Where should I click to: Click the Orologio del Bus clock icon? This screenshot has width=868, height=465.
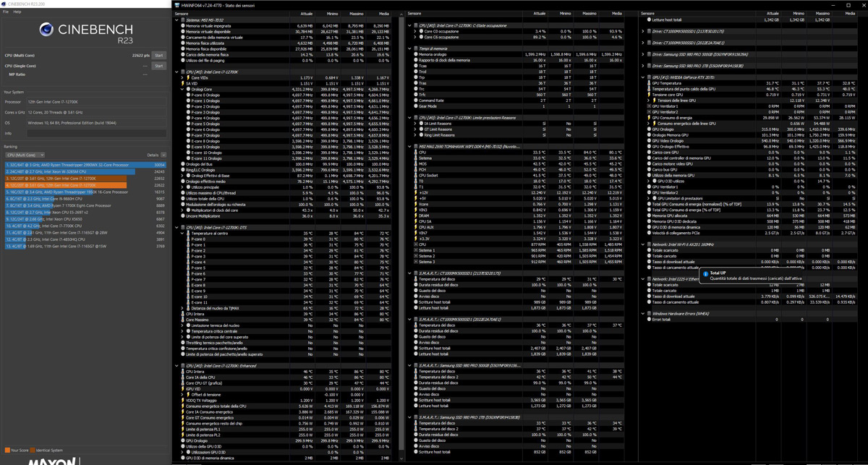[183, 164]
